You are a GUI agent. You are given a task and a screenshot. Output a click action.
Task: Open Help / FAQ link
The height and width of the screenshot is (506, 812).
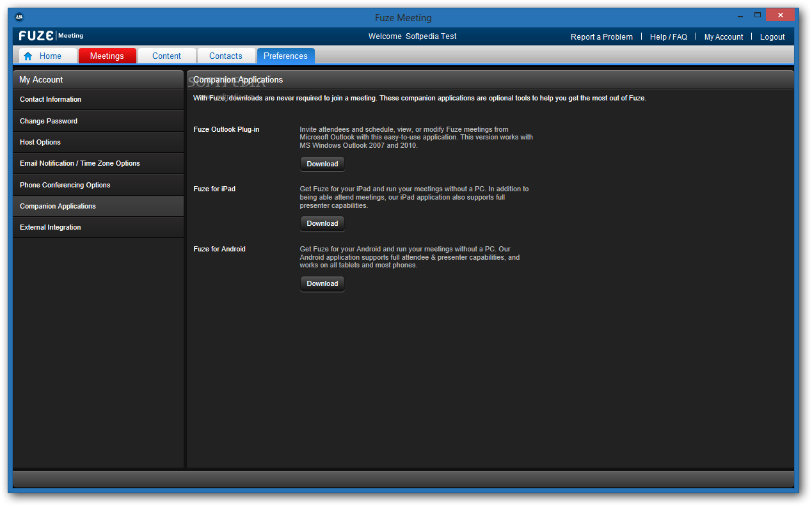669,37
